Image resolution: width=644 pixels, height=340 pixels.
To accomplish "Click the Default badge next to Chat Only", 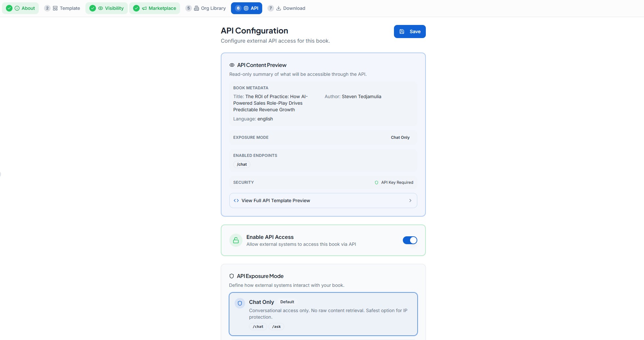I will pyautogui.click(x=287, y=302).
